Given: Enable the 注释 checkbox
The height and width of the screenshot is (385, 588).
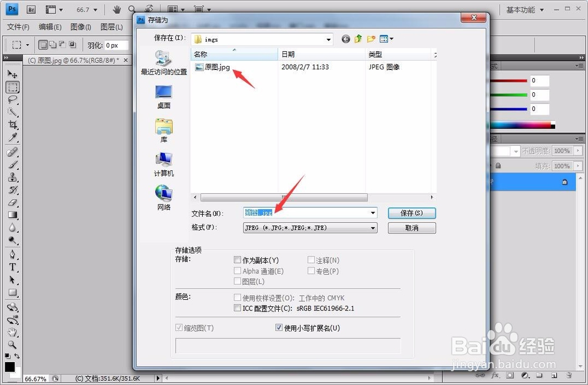Looking at the screenshot, I should click(x=311, y=259).
